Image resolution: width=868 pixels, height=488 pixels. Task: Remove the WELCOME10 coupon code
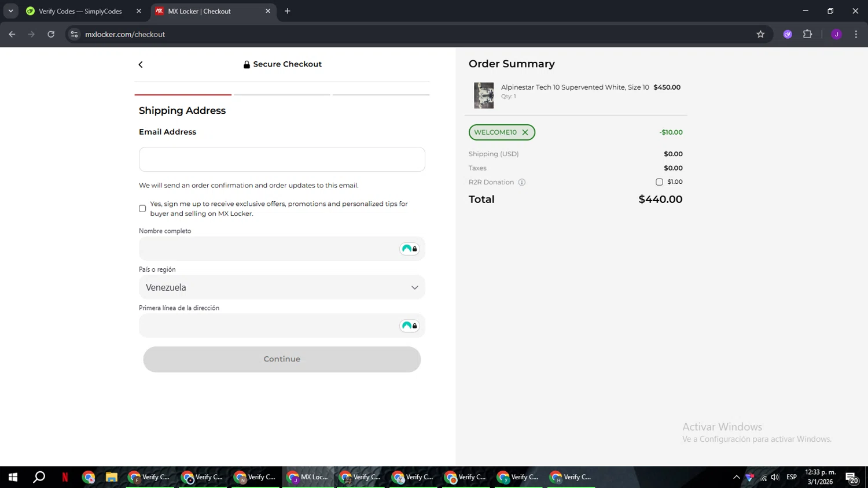[525, 132]
